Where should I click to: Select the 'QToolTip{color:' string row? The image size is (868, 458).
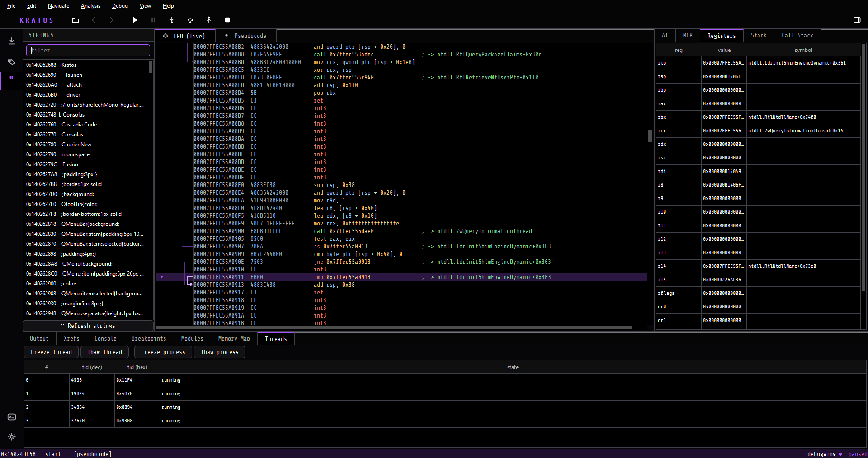coord(86,204)
